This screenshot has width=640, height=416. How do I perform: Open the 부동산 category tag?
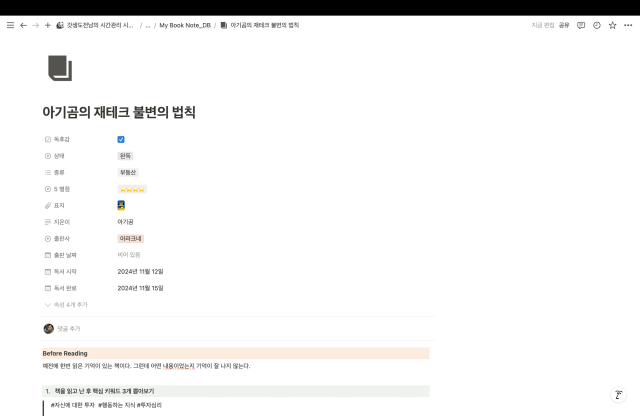128,173
